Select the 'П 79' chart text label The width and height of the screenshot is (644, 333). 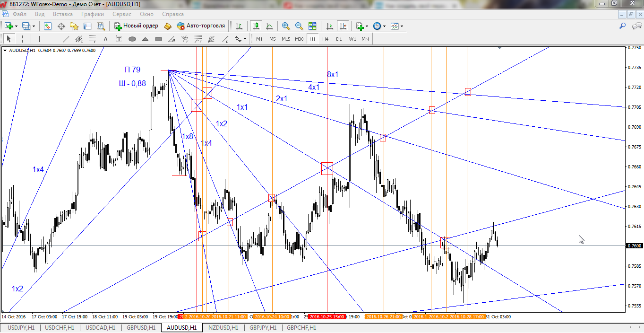tap(132, 70)
